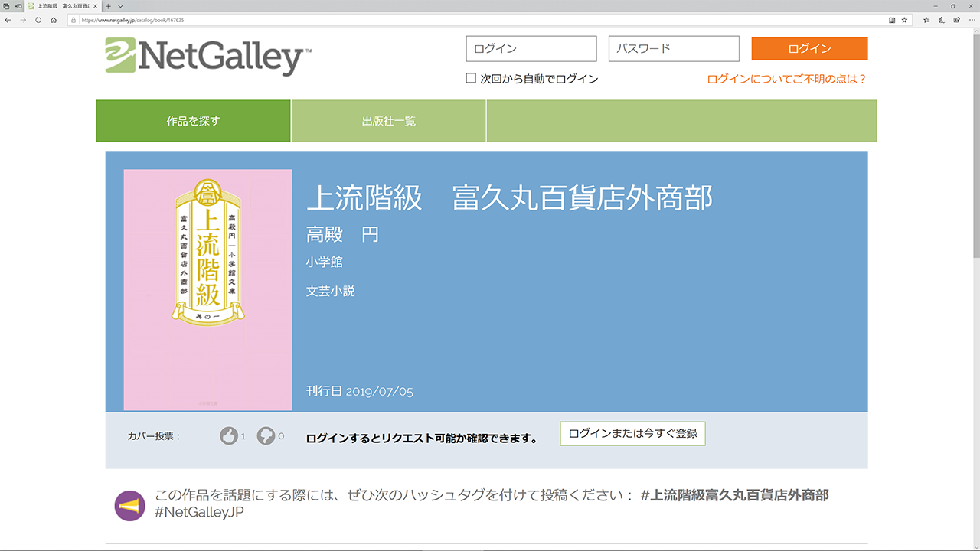The height and width of the screenshot is (551, 980).
Task: Click the orange ログイン button
Action: pyautogui.click(x=809, y=48)
